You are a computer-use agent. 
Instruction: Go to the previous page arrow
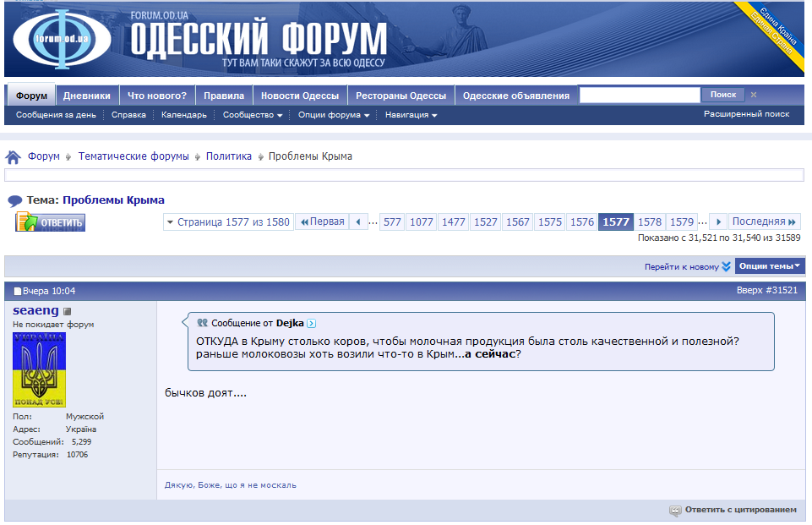[358, 221]
